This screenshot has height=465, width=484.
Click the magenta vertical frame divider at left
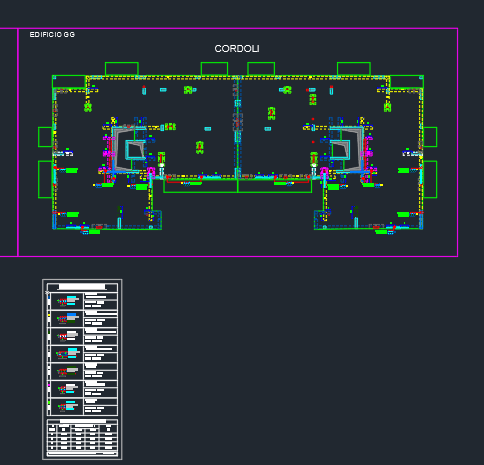(18, 142)
